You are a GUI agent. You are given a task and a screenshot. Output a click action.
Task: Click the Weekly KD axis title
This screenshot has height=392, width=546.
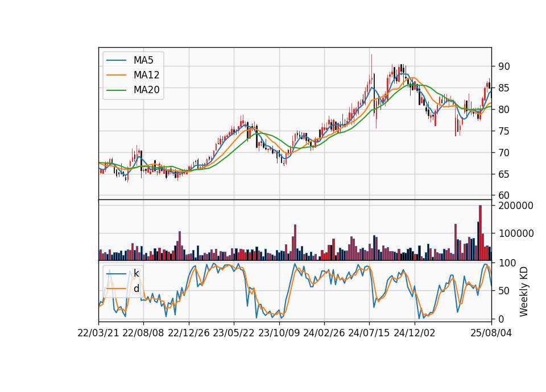click(x=524, y=291)
